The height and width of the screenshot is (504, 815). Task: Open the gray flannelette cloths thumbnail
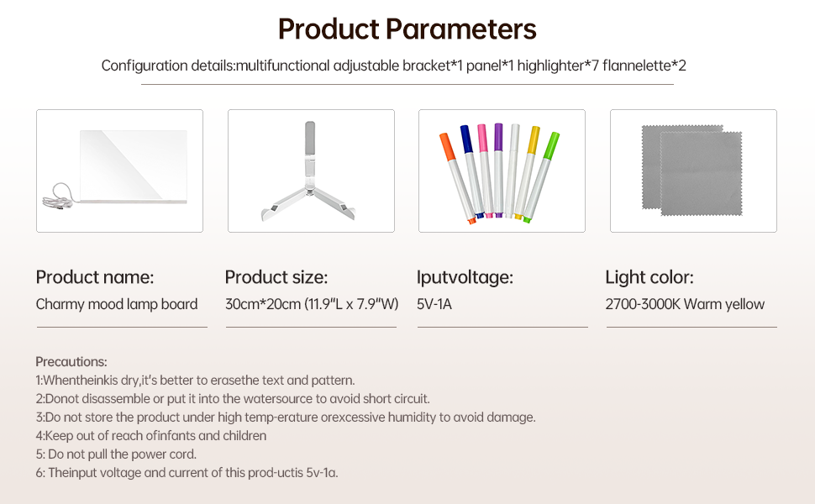[693, 171]
